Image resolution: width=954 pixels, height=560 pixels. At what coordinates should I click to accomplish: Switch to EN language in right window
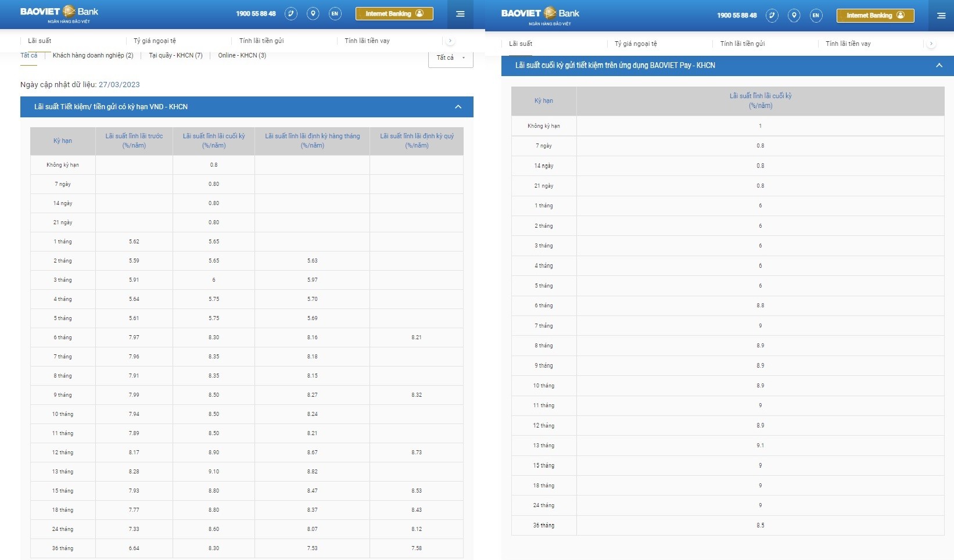click(816, 16)
